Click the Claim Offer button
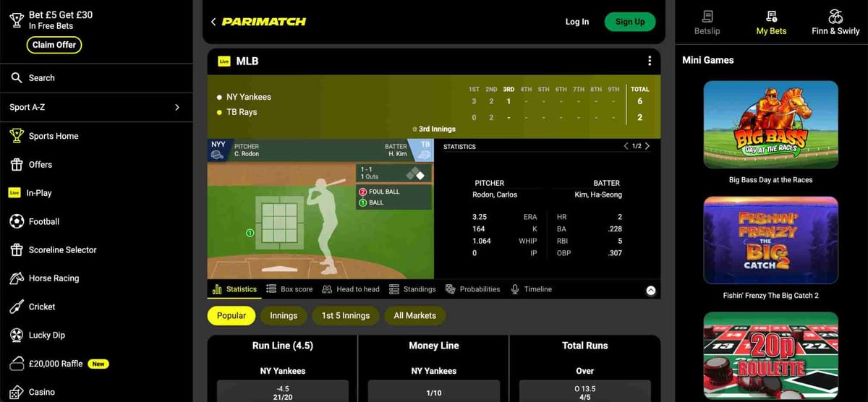 (54, 45)
